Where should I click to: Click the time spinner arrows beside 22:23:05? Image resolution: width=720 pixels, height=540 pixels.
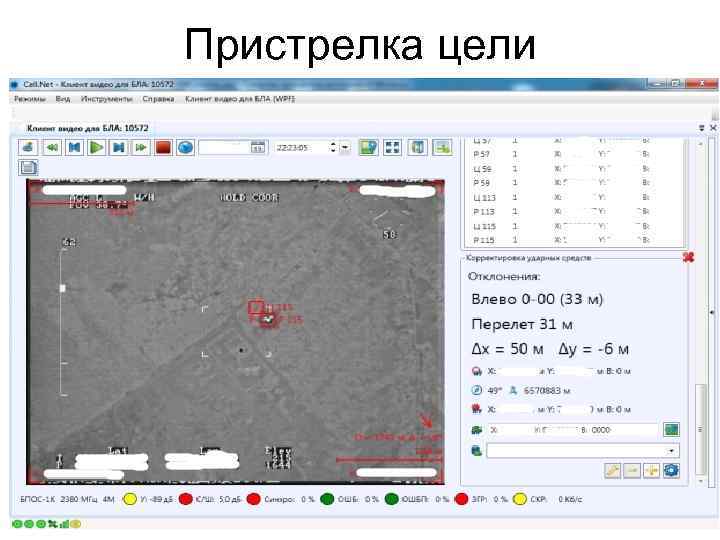pyautogui.click(x=333, y=147)
